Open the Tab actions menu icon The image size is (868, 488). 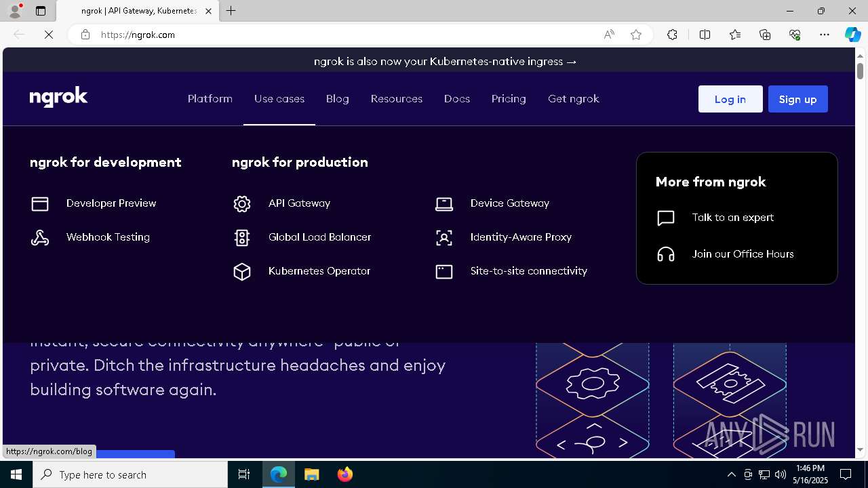click(41, 11)
